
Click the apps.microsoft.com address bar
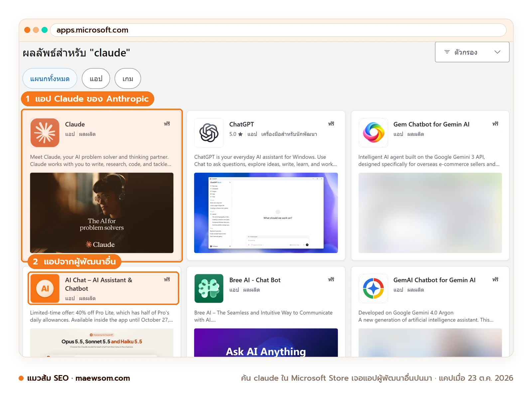(x=278, y=30)
